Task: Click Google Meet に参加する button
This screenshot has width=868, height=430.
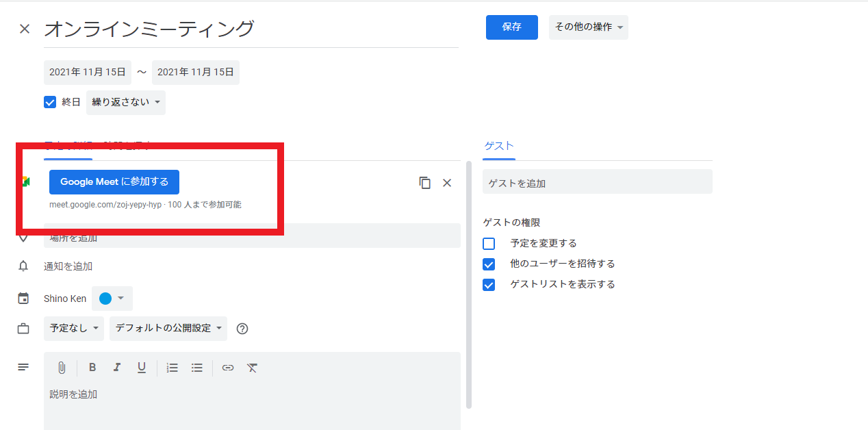Action: coord(114,182)
